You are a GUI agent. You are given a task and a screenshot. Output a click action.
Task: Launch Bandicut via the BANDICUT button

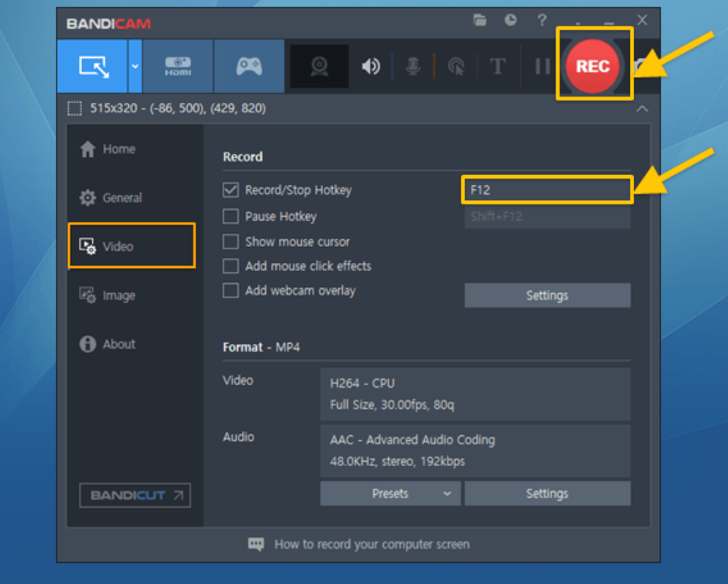point(135,495)
